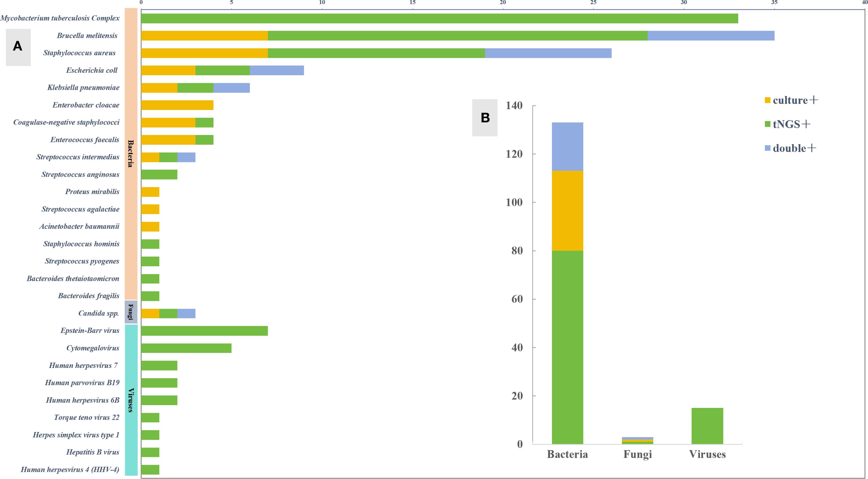Click the vertical Fungi category band

click(x=131, y=312)
